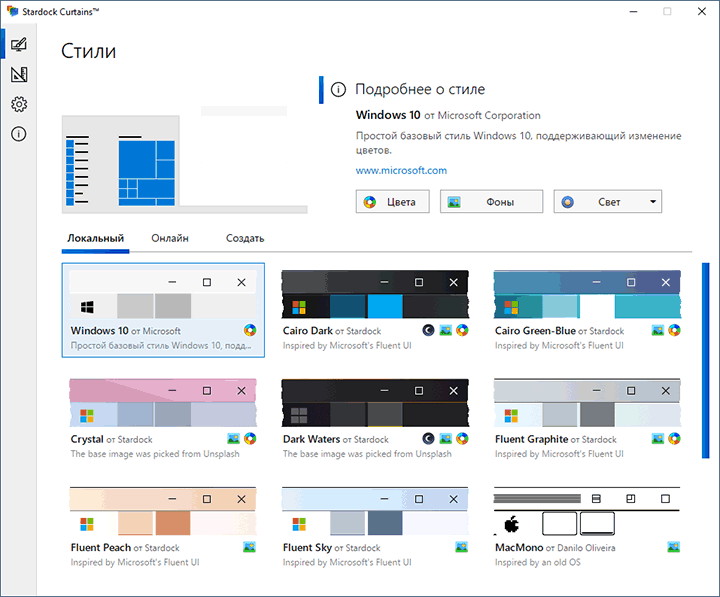Select the Windows 10 style thumbnail

tap(163, 294)
